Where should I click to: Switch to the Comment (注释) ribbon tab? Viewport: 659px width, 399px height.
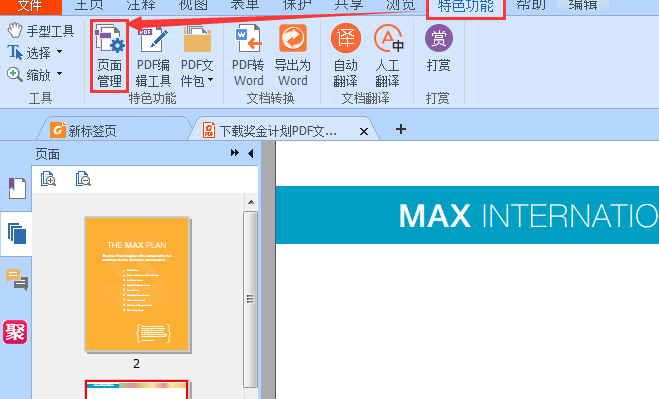(141, 5)
